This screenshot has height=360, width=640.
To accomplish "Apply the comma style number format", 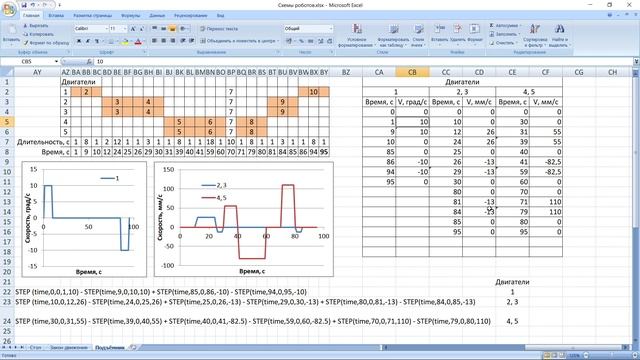I will (310, 41).
